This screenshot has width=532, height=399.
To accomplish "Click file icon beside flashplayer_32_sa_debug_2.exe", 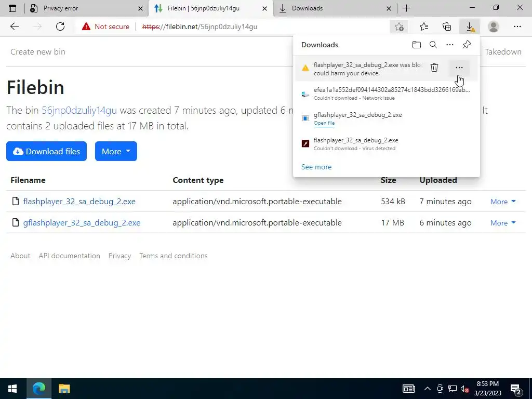I will point(15,201).
